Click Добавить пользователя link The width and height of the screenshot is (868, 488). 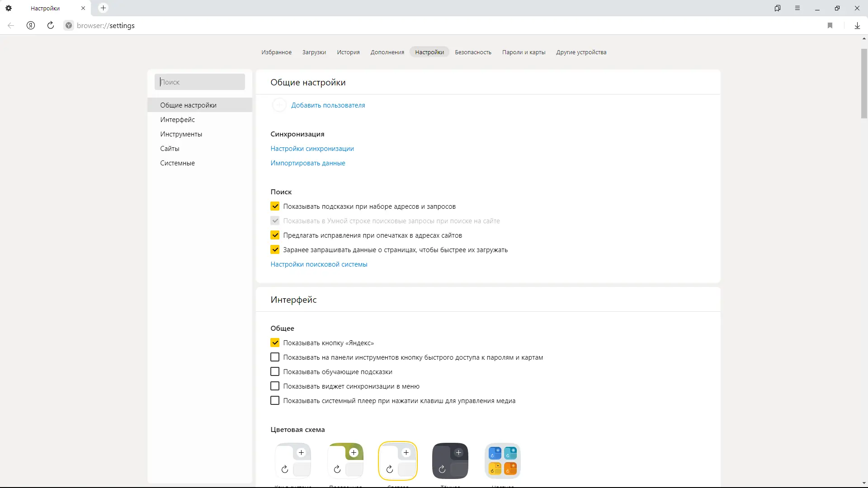328,105
